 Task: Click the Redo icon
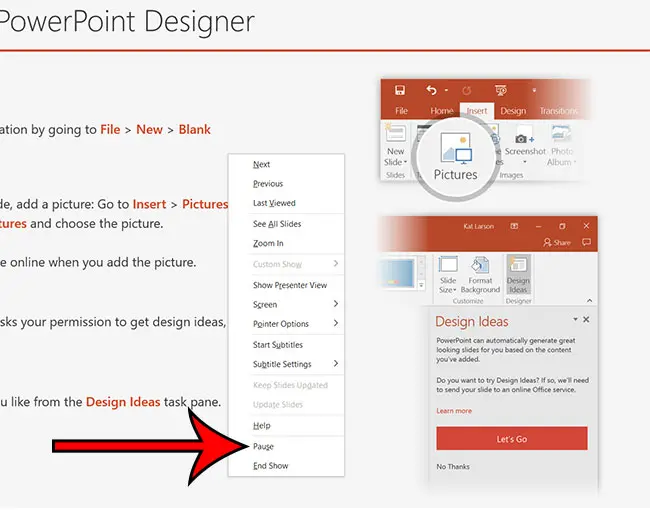466,90
